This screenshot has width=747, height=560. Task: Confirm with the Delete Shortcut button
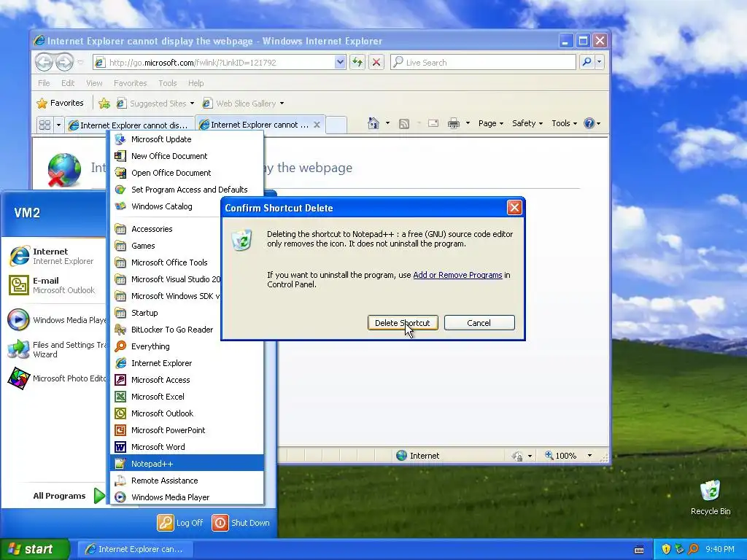(403, 323)
